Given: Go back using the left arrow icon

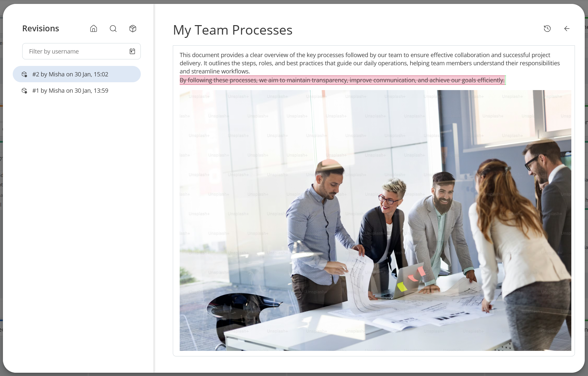Looking at the screenshot, I should 567,29.
